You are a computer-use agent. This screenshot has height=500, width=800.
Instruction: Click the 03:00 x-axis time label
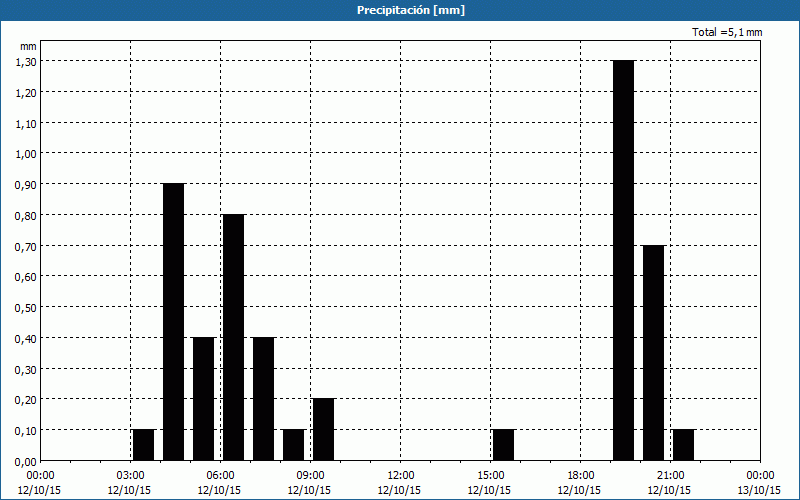[x=131, y=476]
